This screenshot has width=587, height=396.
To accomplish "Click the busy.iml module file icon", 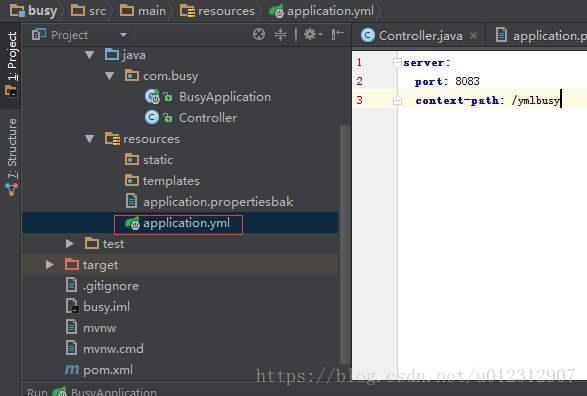I will pyautogui.click(x=72, y=306).
